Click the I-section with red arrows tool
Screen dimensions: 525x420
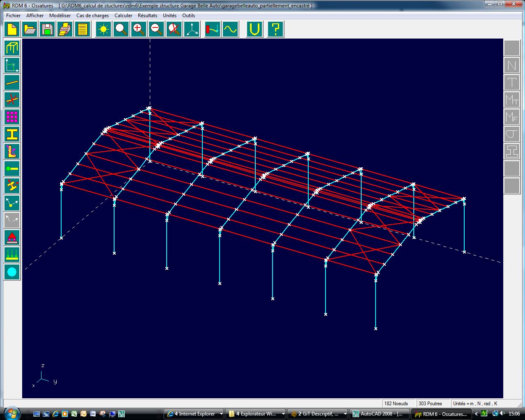pyautogui.click(x=12, y=186)
